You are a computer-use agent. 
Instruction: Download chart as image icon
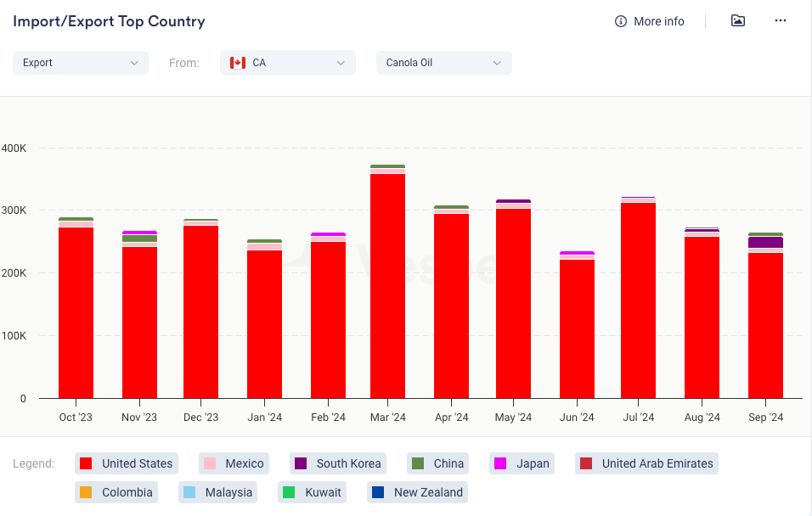click(x=738, y=21)
